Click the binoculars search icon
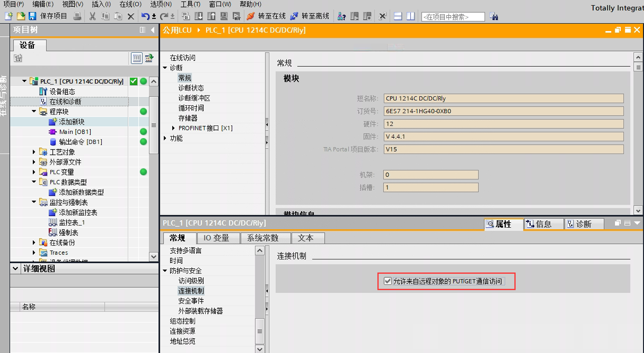The height and width of the screenshot is (353, 644). tap(494, 16)
